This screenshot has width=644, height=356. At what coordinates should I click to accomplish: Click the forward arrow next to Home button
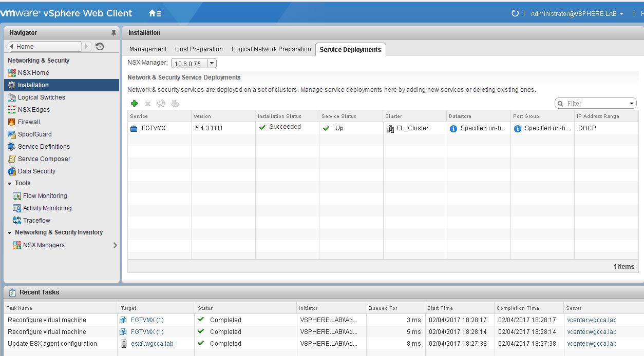coord(86,46)
